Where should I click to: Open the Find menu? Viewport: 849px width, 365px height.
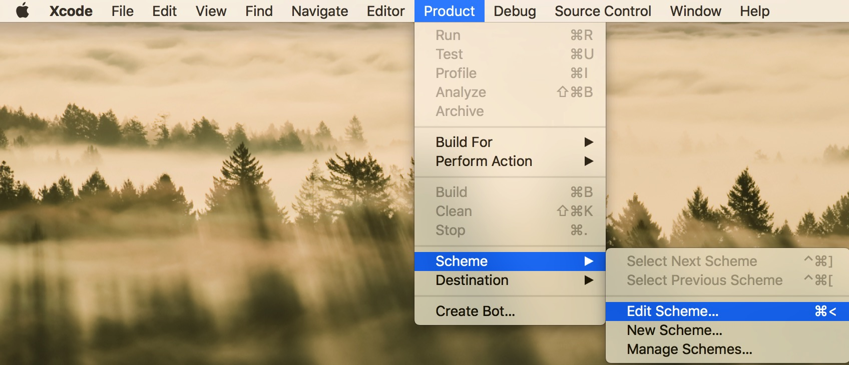(259, 11)
